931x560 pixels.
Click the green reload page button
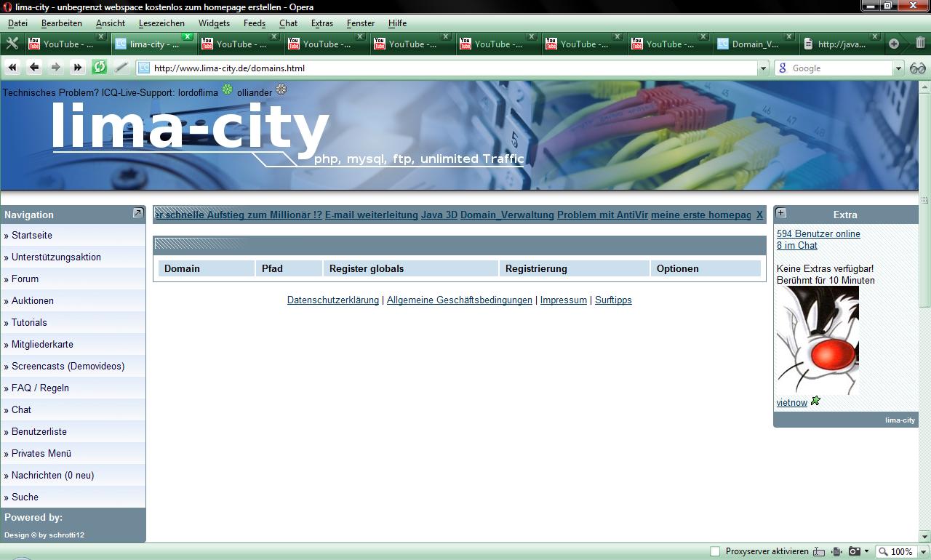click(99, 68)
